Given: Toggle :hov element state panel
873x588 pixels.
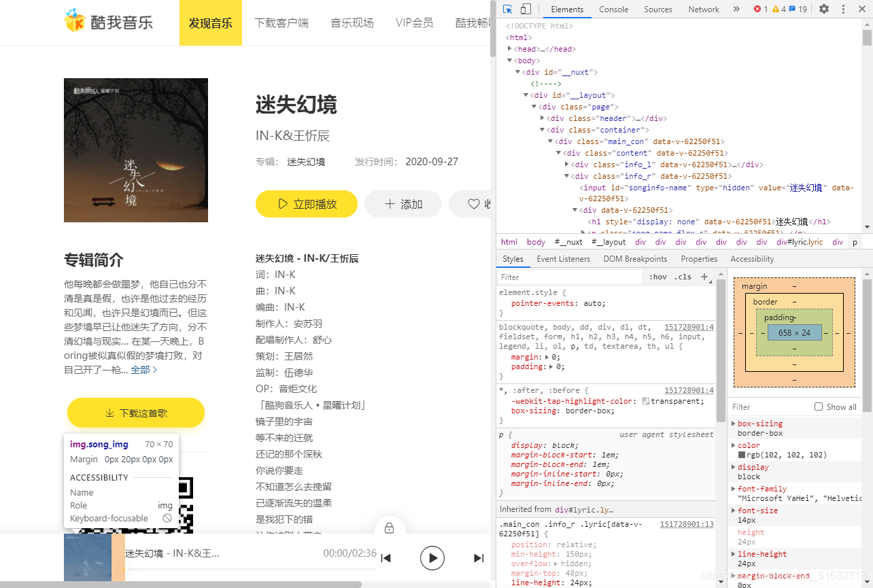Looking at the screenshot, I should (658, 277).
